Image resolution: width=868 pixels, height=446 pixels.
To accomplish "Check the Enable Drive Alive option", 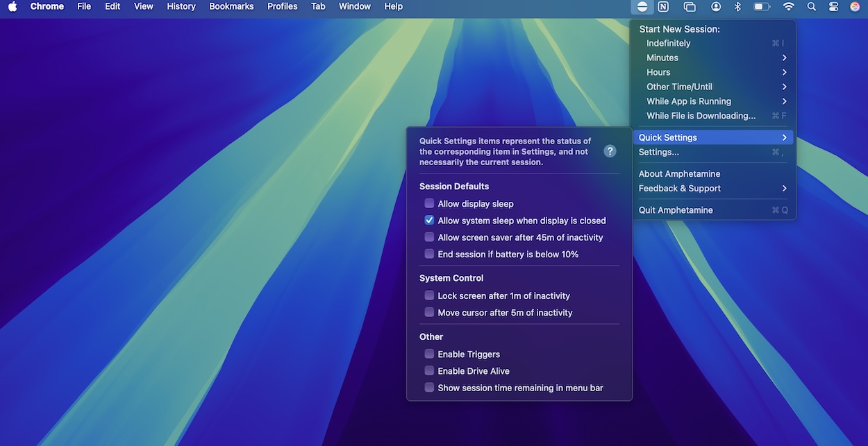I will pos(429,371).
